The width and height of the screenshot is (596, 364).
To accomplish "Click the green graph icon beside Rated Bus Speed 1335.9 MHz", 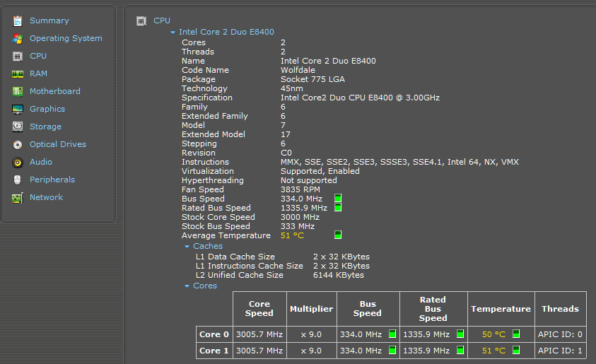I will (x=338, y=207).
